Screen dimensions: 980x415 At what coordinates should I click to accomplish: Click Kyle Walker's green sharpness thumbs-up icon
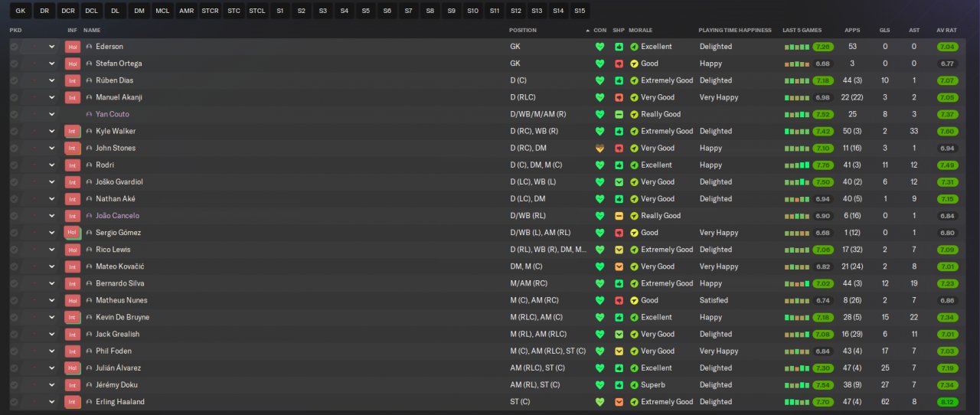(619, 131)
